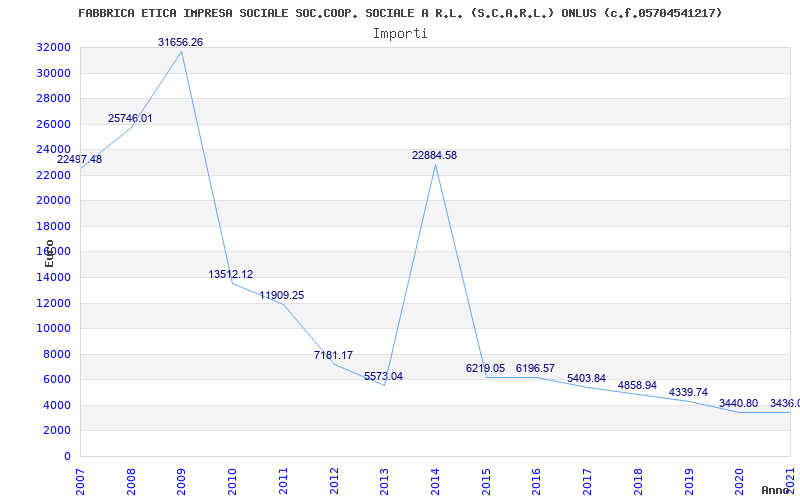The height and width of the screenshot is (500, 800).
Task: Click the x-axis year 2015
Action: click(486, 482)
